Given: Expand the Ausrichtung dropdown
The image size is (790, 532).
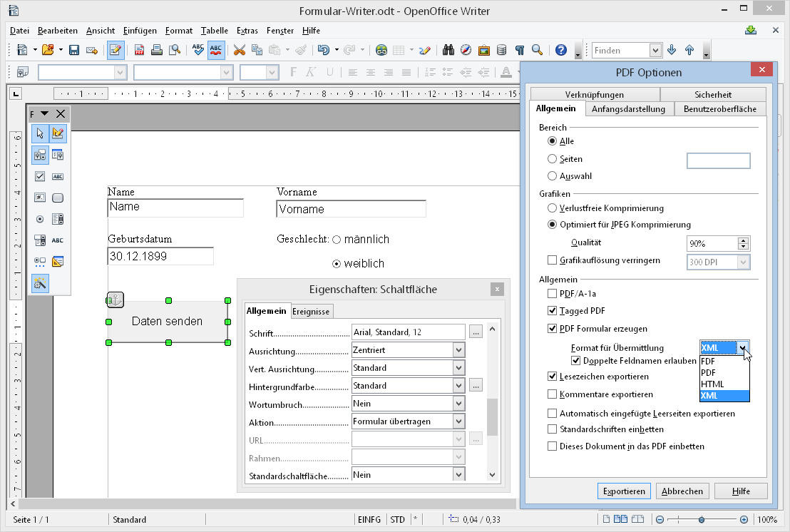Looking at the screenshot, I should pos(458,350).
